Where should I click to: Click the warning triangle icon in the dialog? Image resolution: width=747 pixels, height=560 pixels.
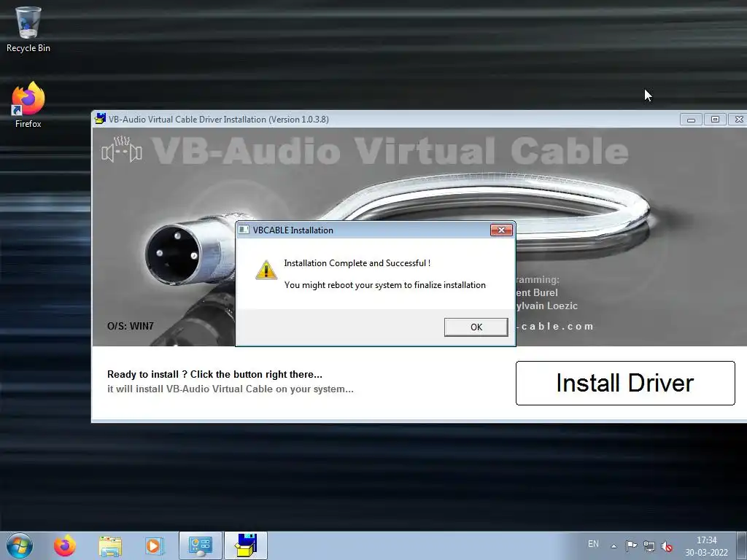pos(266,270)
